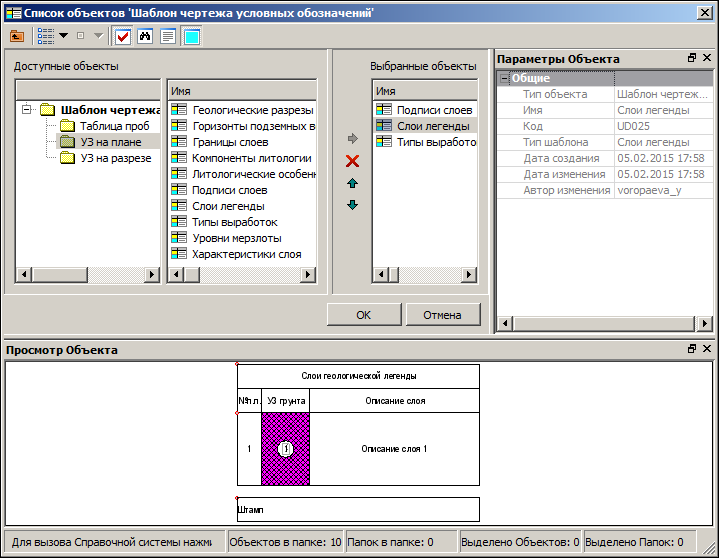Screen dimensions: 719x558
Task: Click the window title bar icon
Action: coord(14,12)
